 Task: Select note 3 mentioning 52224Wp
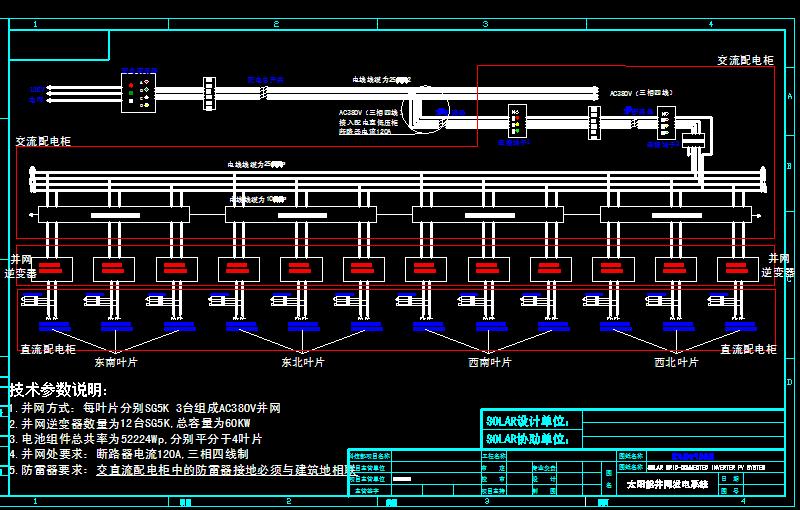pos(136,439)
